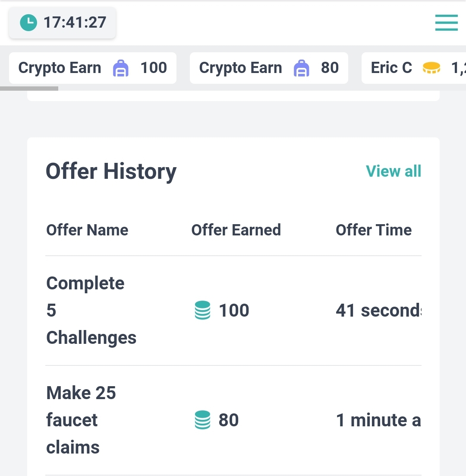This screenshot has height=476, width=466.
Task: Click the 41 seconds offer time
Action: coord(378,311)
